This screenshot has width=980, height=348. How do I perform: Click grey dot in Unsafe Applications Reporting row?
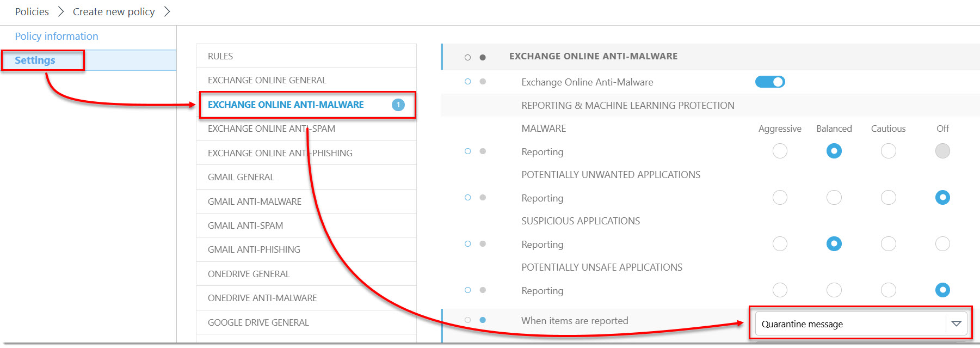point(483,290)
